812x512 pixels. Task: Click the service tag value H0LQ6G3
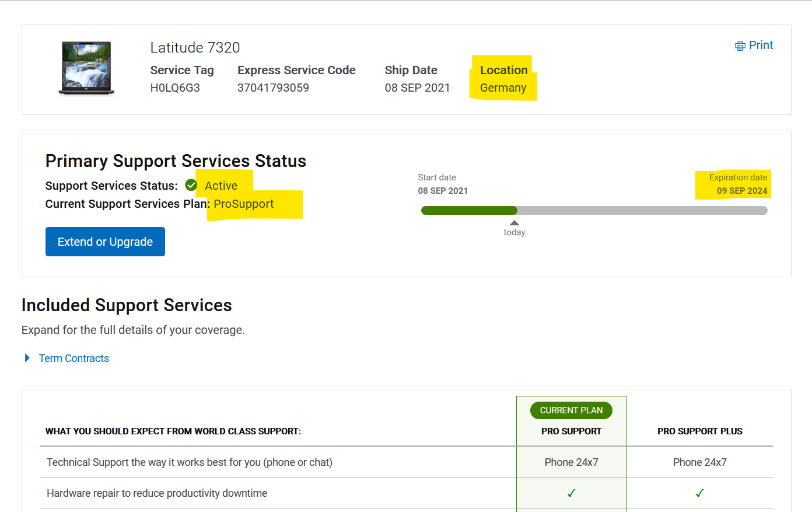point(175,88)
